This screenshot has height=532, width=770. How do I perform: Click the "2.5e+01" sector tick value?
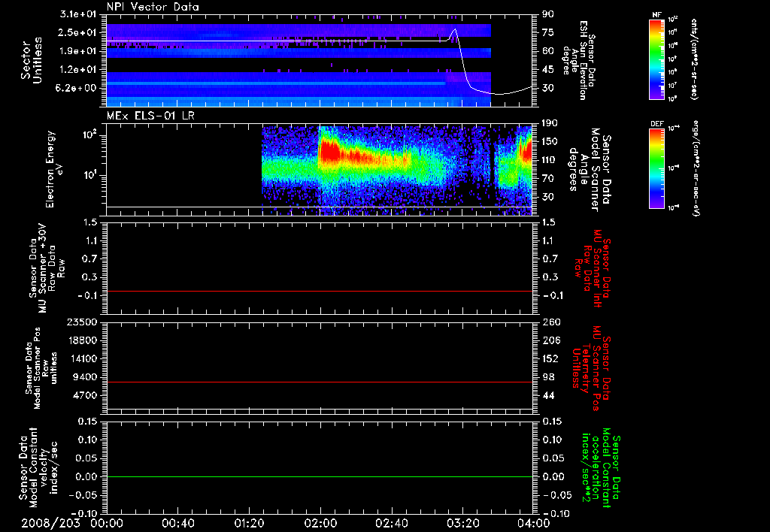click(78, 32)
